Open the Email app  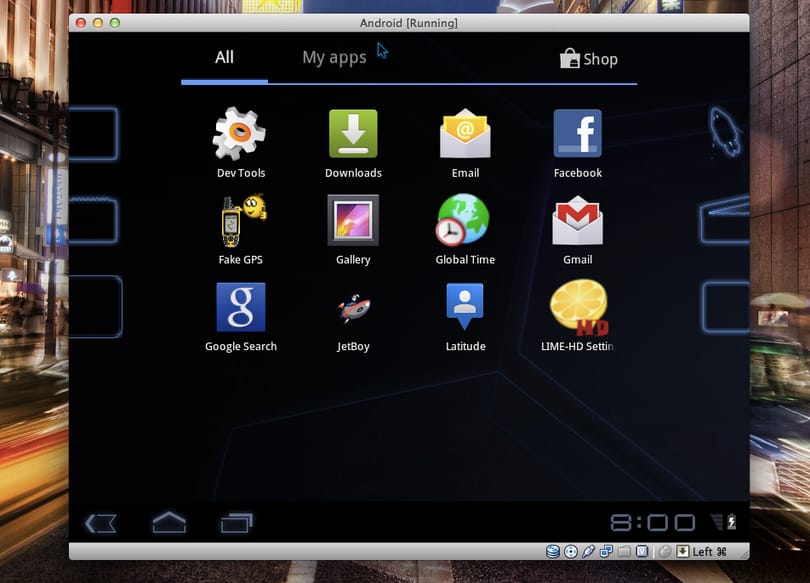465,143
